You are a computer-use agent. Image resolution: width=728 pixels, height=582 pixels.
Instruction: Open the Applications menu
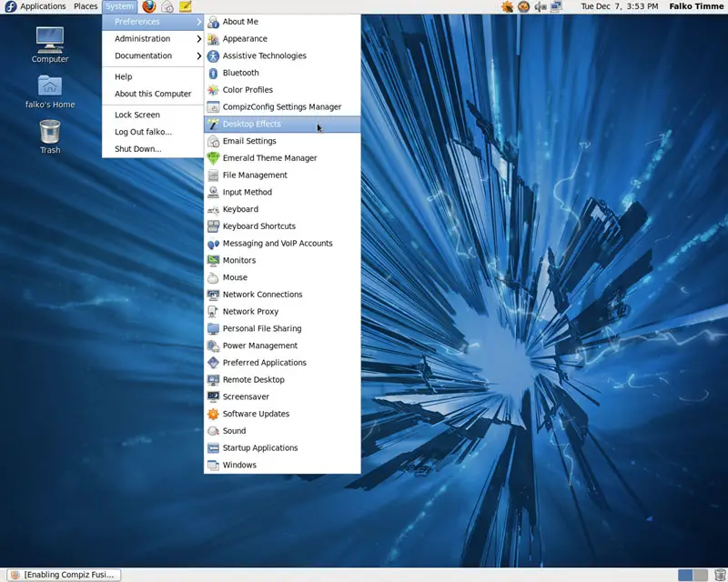(36, 6)
